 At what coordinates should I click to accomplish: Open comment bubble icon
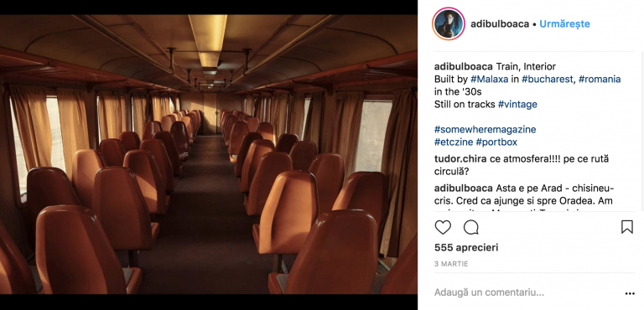click(471, 227)
